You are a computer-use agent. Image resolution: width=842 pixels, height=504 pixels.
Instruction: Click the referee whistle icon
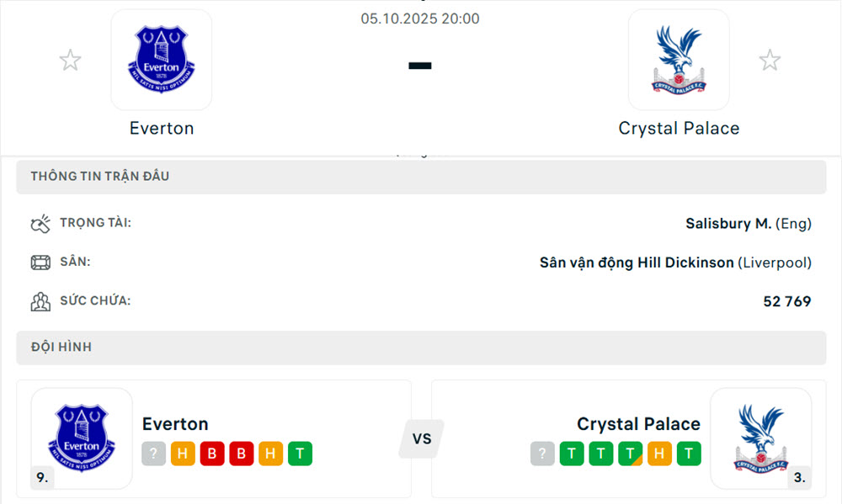40,224
